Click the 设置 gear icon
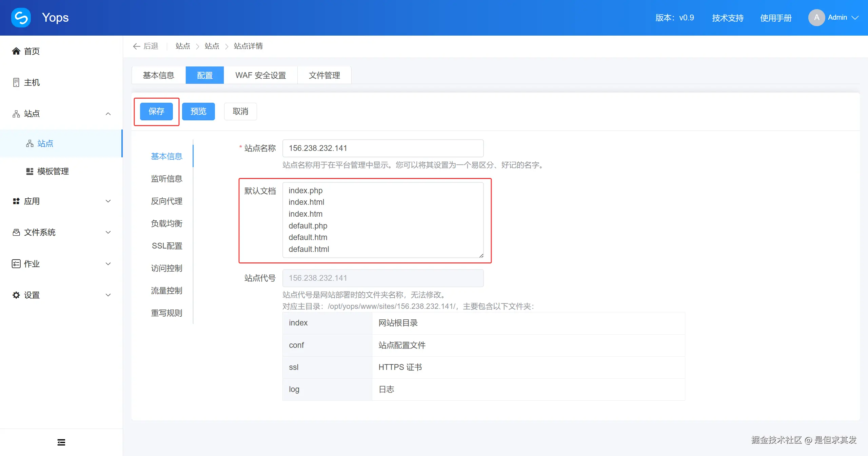The image size is (868, 456). coord(16,295)
